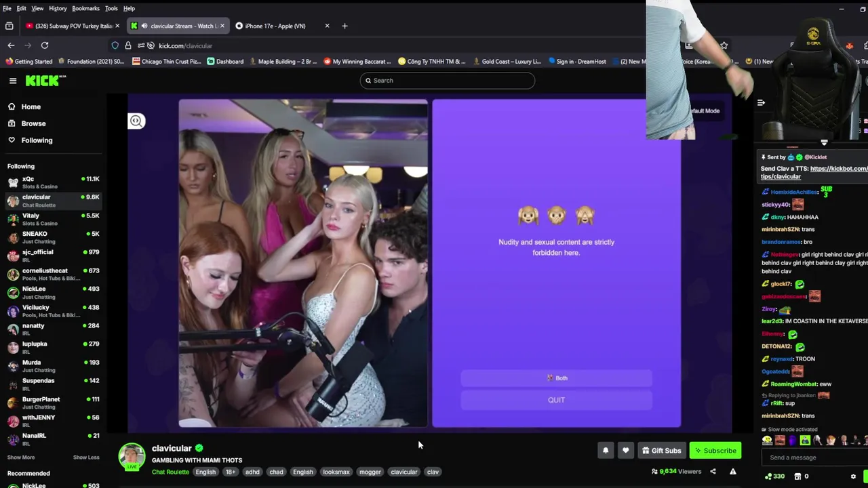The image size is (868, 488).
Task: Click Show More under the following list
Action: click(x=21, y=457)
